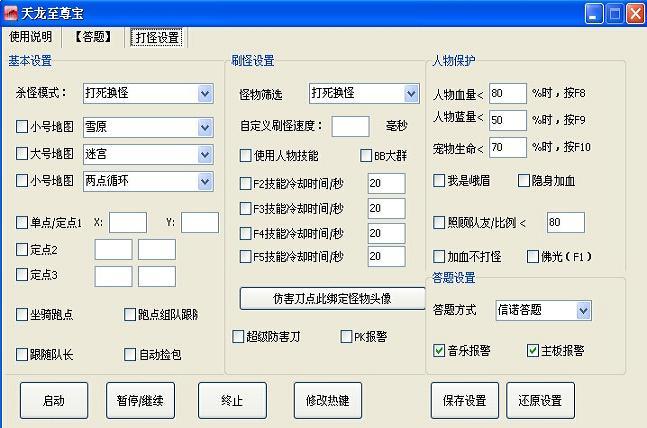Open the 杀怪模式 dropdown

point(205,93)
